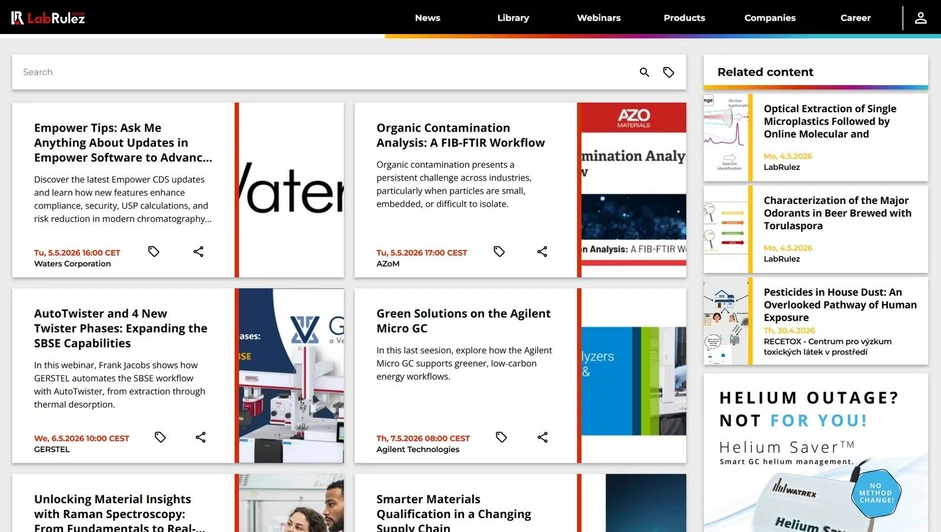Share the Empower Tips webinar

point(199,252)
